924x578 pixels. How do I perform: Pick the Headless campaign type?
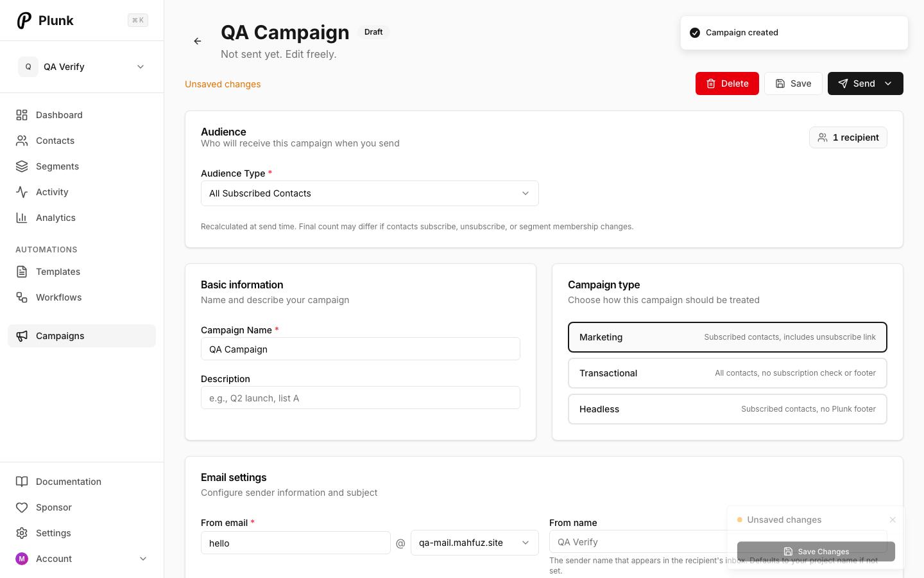(728, 409)
